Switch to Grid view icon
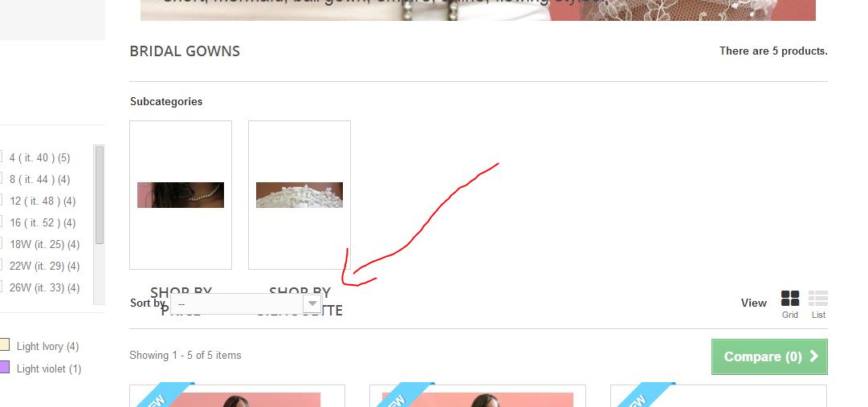This screenshot has width=868, height=407. 790,299
